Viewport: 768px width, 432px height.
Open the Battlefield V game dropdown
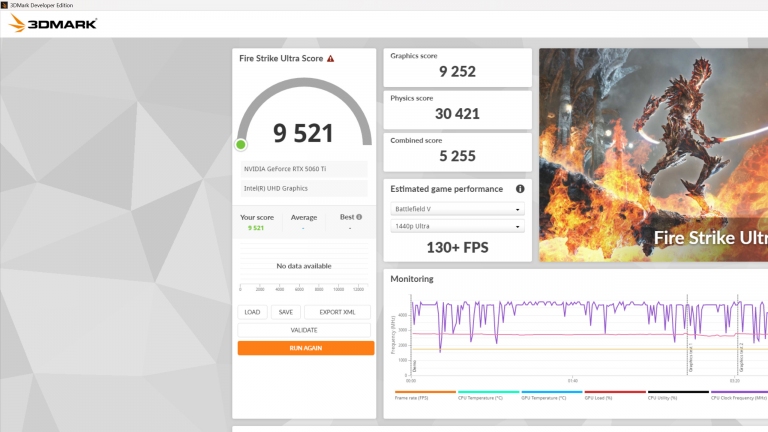[457, 209]
